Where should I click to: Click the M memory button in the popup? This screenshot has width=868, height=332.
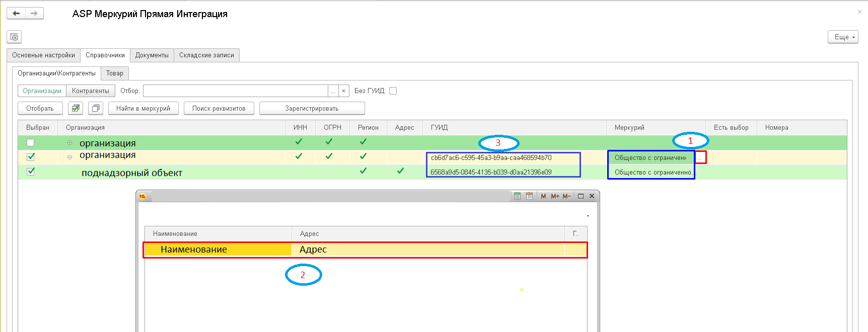tap(543, 196)
